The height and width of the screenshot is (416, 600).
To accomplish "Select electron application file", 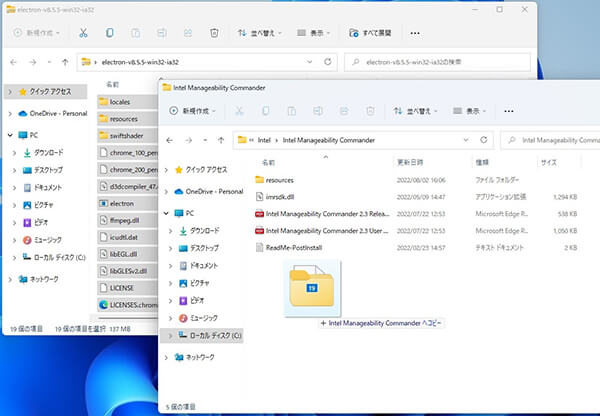I will (127, 204).
